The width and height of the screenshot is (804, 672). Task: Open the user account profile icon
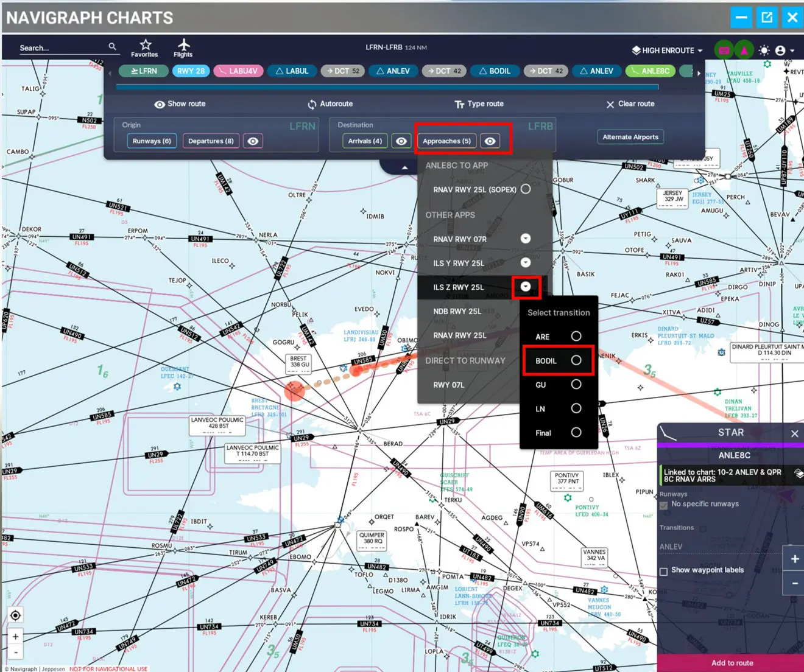pyautogui.click(x=780, y=51)
